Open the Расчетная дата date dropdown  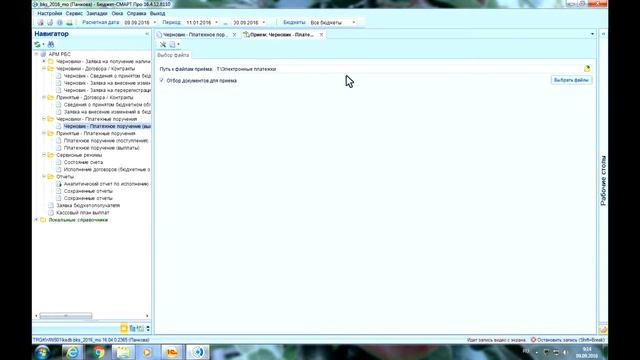(155, 22)
